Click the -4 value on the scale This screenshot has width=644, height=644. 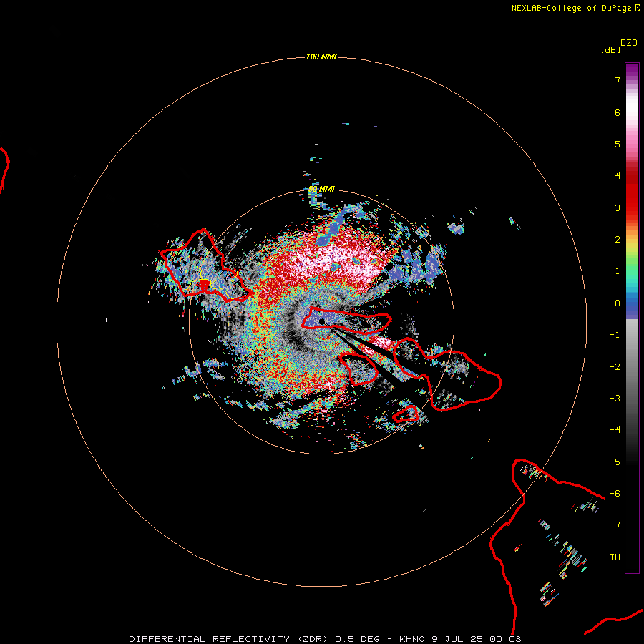615,430
